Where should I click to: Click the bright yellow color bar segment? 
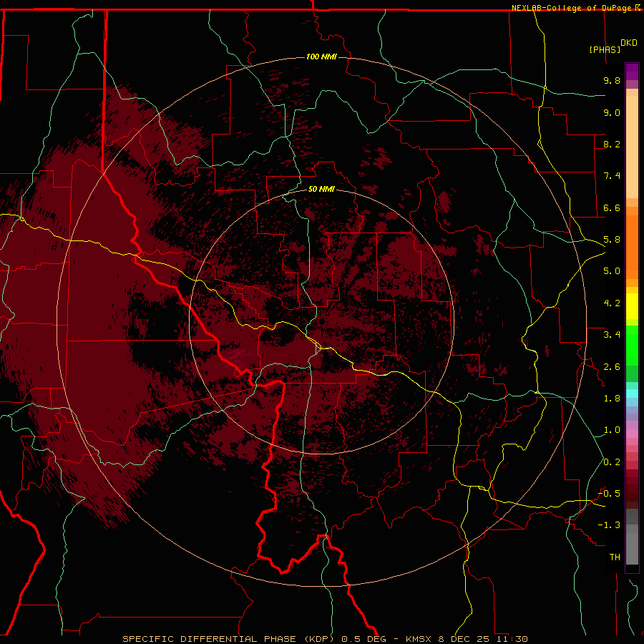click(632, 306)
